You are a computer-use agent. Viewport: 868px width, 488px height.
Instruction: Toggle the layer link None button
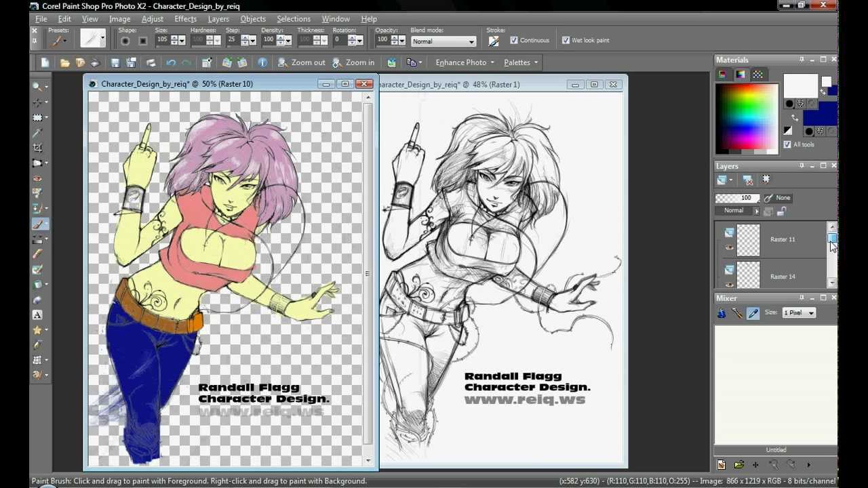(778, 198)
